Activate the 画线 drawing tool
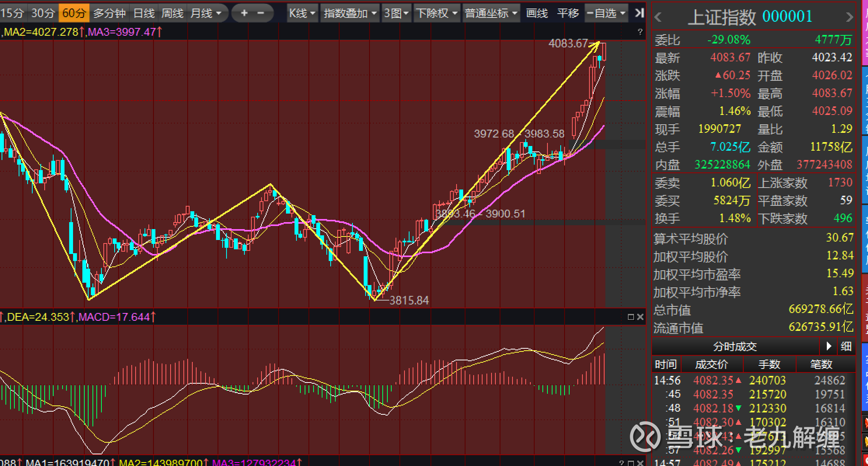This screenshot has height=466, width=868. 537,13
